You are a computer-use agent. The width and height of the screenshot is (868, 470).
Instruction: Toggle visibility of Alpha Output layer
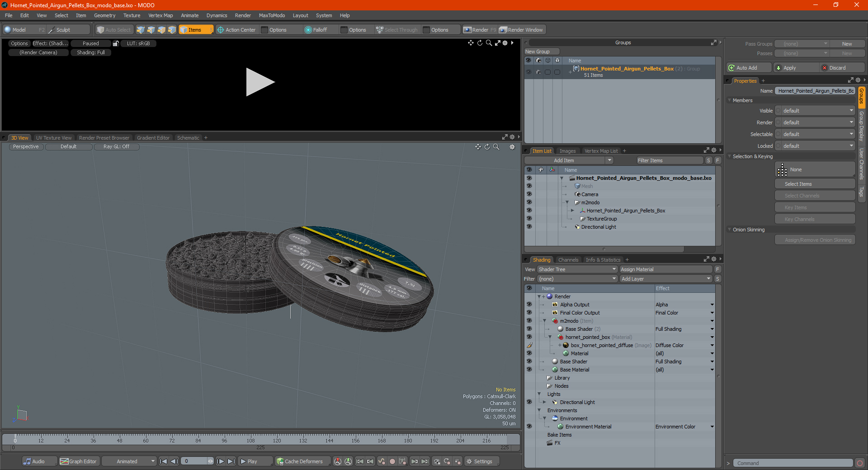[529, 305]
